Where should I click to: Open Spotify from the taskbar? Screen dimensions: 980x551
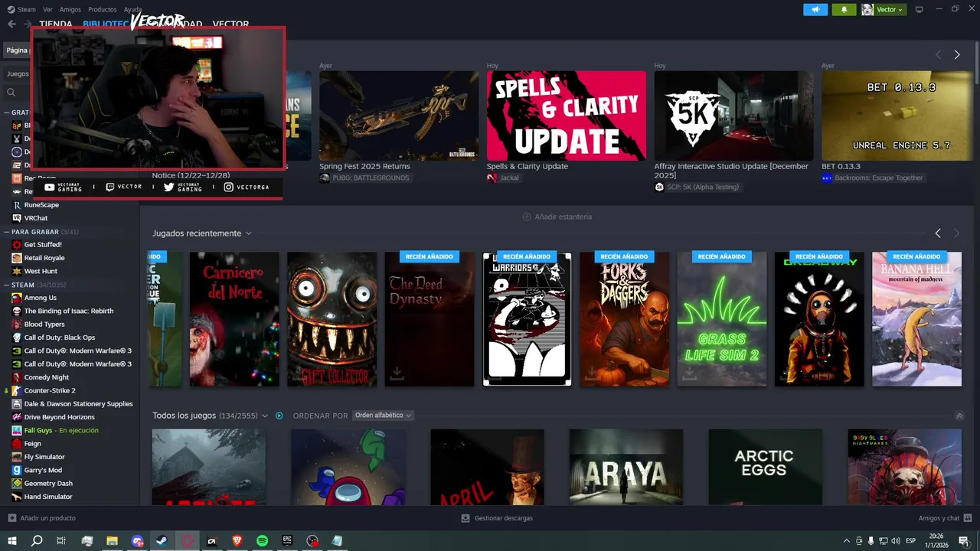tap(262, 540)
